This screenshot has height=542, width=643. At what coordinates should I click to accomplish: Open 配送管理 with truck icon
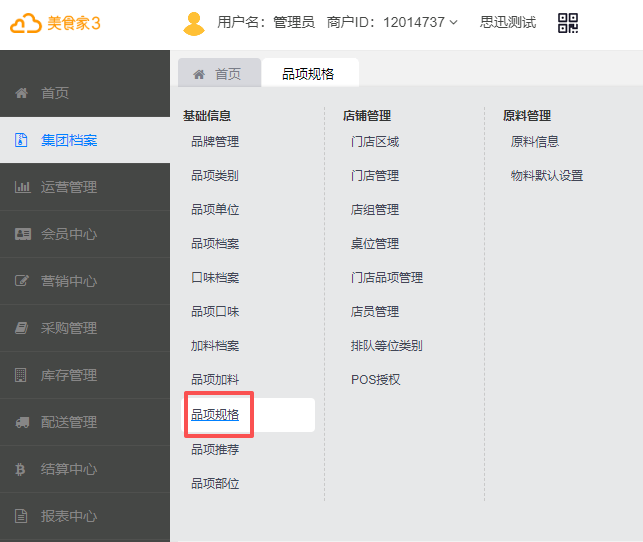tap(68, 422)
